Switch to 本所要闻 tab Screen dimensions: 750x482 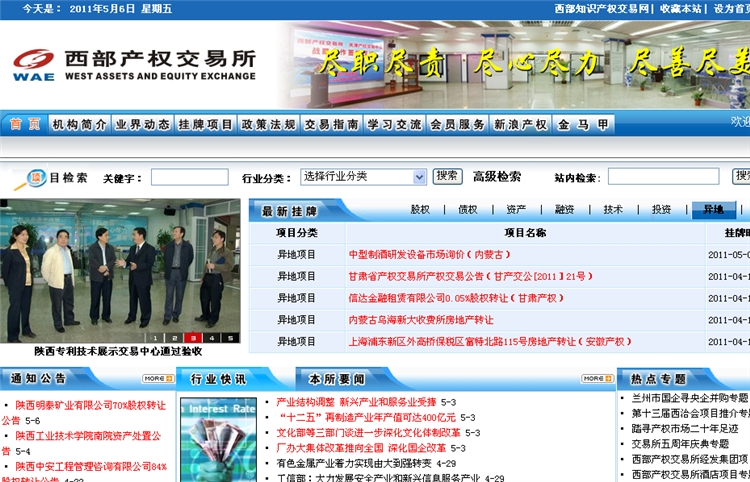click(x=337, y=379)
